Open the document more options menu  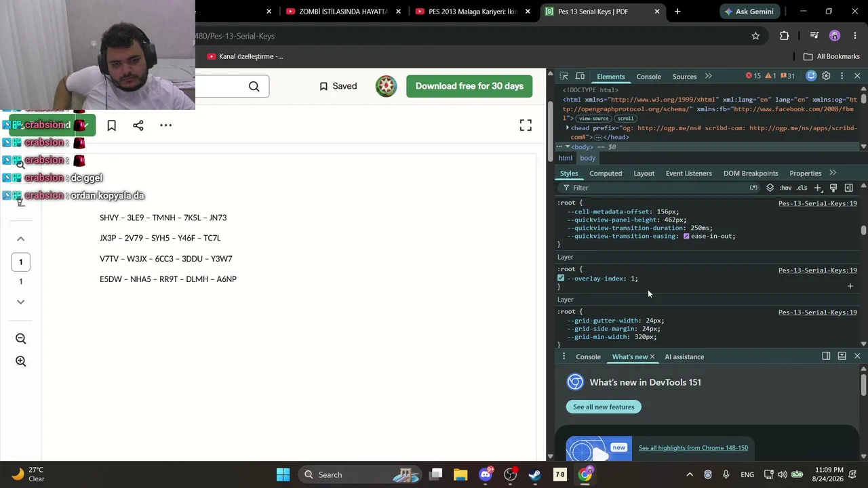coord(166,125)
